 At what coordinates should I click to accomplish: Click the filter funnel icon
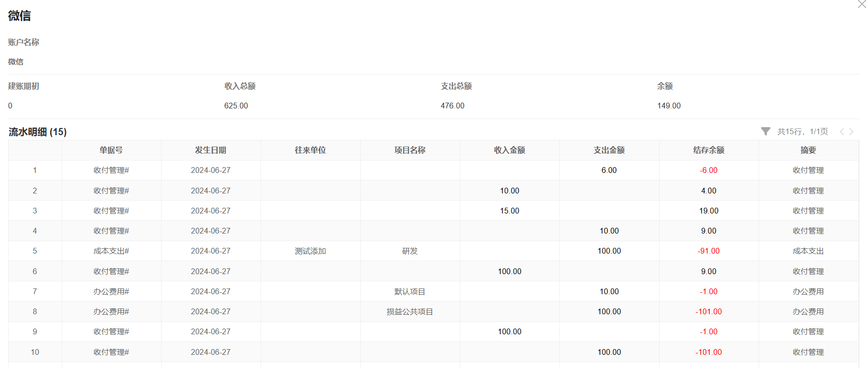[x=765, y=131]
